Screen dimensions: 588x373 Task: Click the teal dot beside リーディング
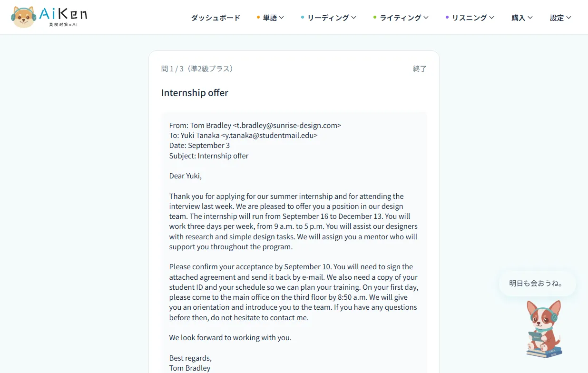[x=303, y=18]
